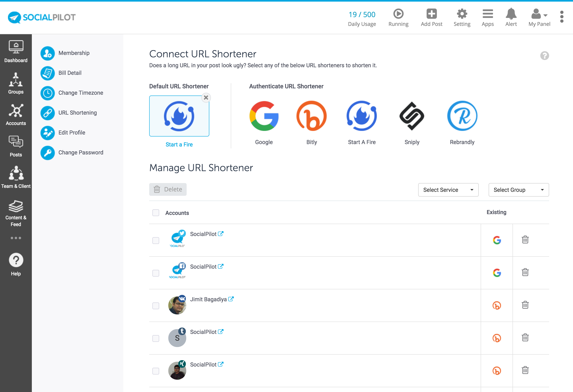Expand the Select Group dropdown
573x392 pixels.
tap(518, 190)
